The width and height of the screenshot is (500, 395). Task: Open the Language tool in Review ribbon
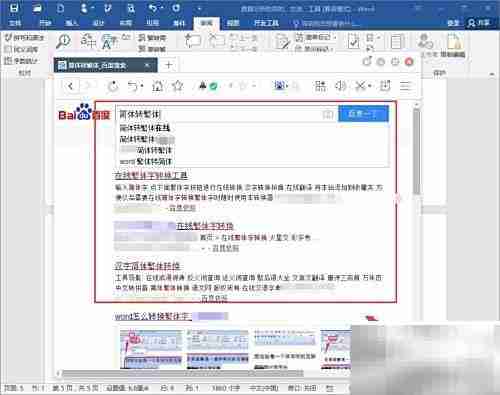[x=109, y=42]
